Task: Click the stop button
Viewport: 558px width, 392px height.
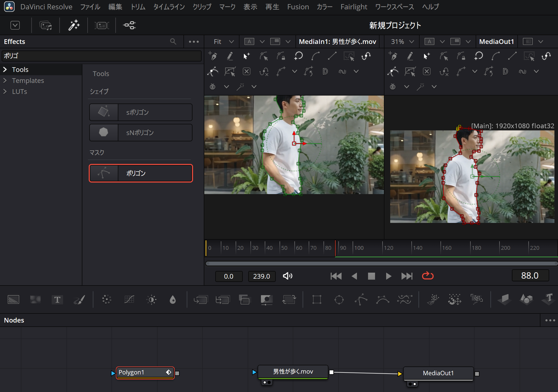Action: click(x=371, y=276)
